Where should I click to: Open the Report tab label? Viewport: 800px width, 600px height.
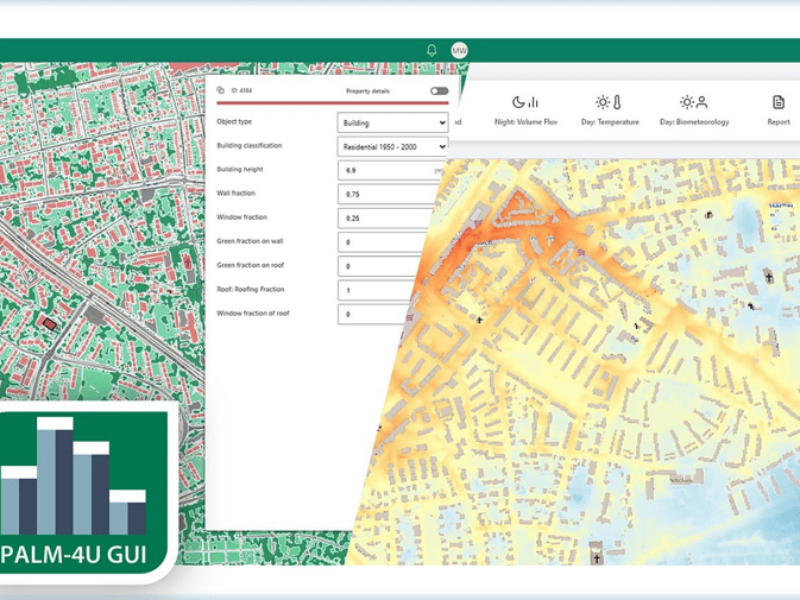point(778,122)
